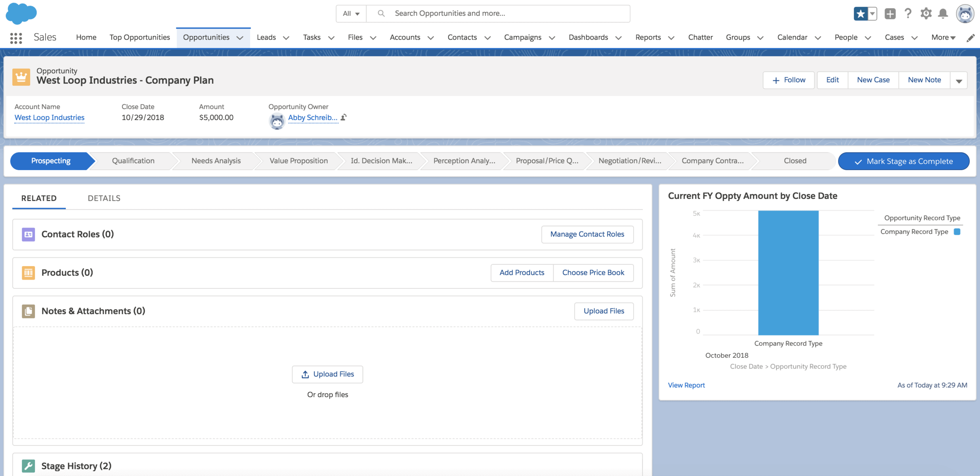Change opportunity owner icon next to Abby Schreib

[x=344, y=117]
